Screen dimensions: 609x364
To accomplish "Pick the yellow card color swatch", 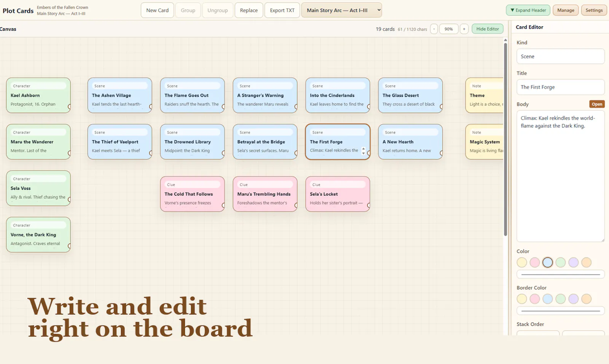I will [x=522, y=262].
